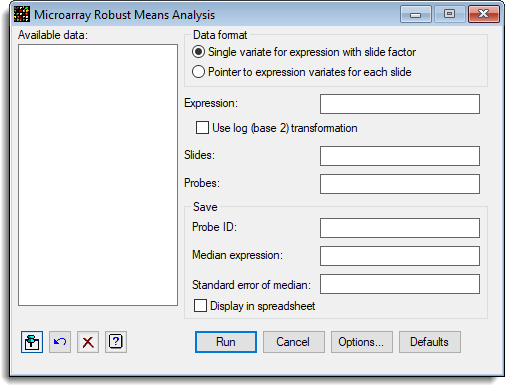Click inside the Available data list
Screen dimensions: 505x386
pyautogui.click(x=98, y=175)
